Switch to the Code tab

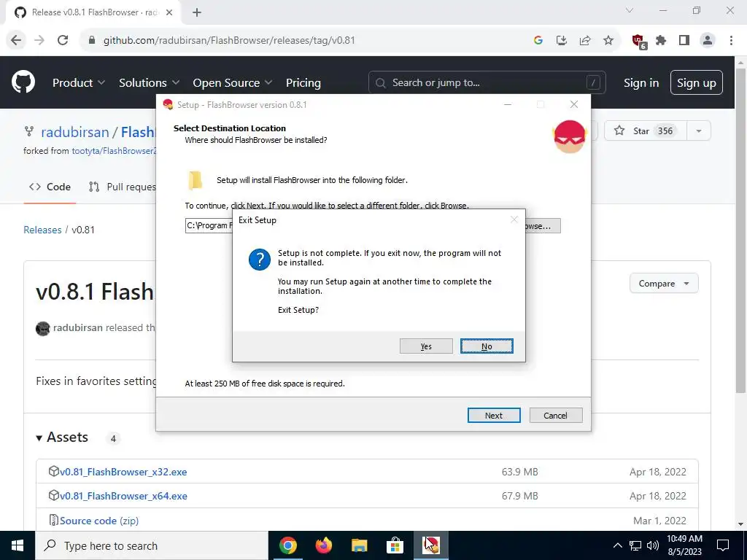50,187
